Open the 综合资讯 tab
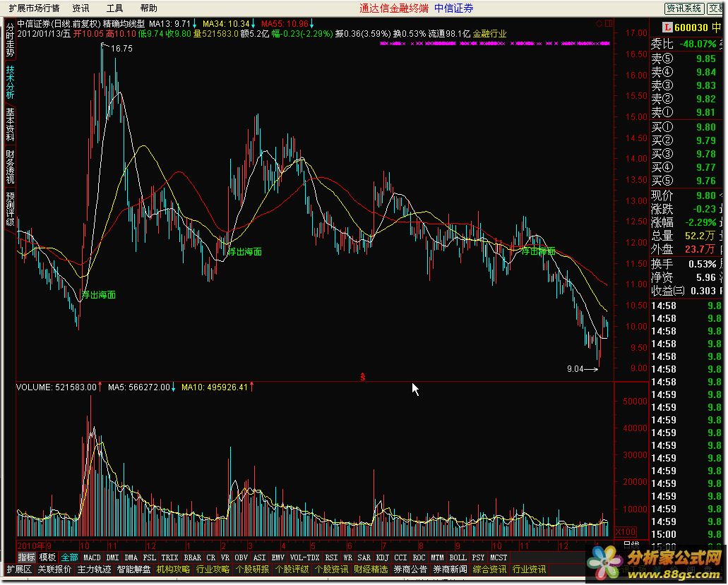This screenshot has width=728, height=585. [x=490, y=569]
